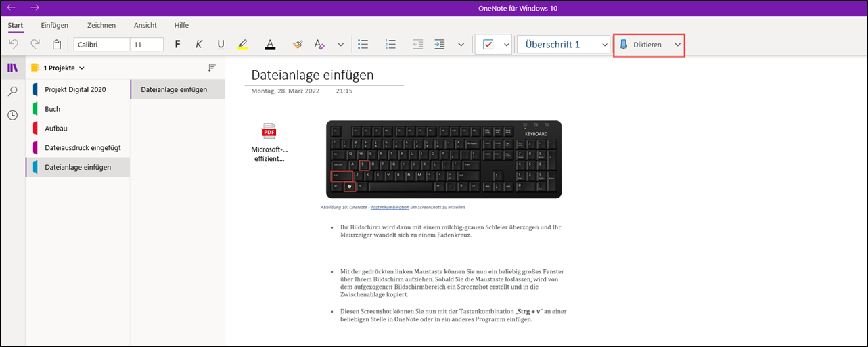Image resolution: width=868 pixels, height=347 pixels.
Task: Open the tags dropdown next to checkbox
Action: (x=505, y=45)
